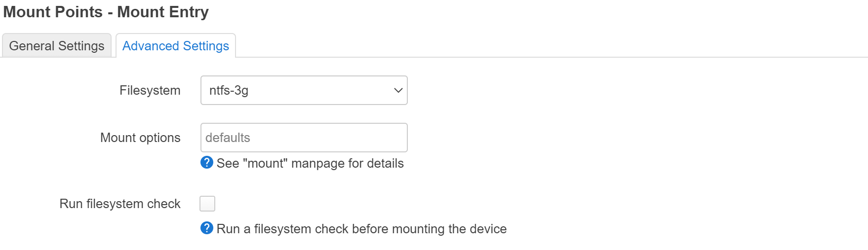Image resolution: width=868 pixels, height=250 pixels.
Task: Click the "Mount Points - Mount Entry" heading
Action: pos(106,12)
